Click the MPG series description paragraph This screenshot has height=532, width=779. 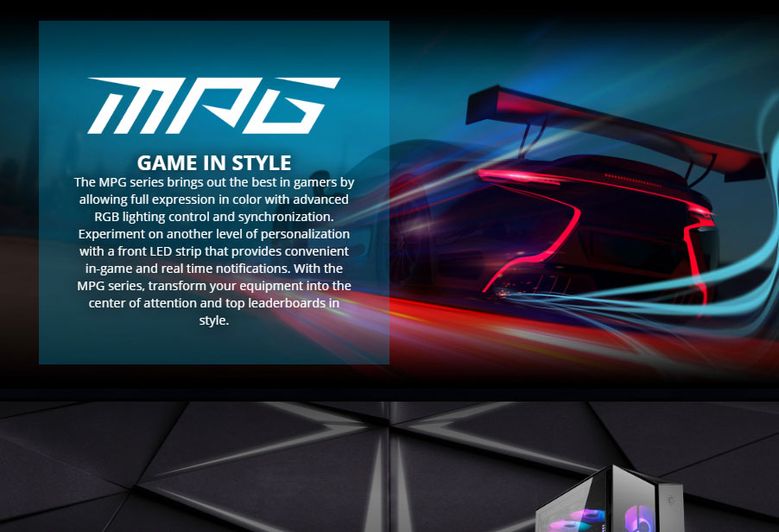(214, 250)
